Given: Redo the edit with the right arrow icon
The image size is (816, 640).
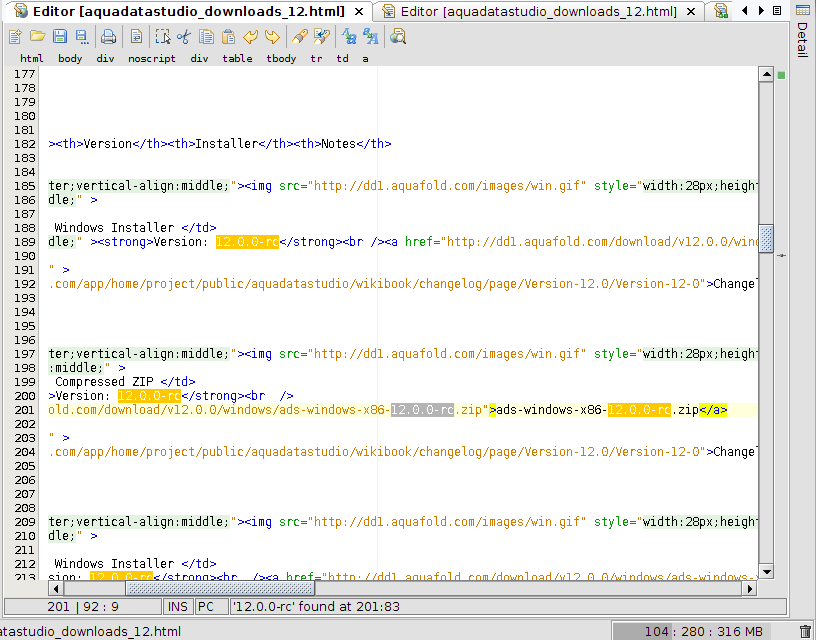Looking at the screenshot, I should coord(272,36).
